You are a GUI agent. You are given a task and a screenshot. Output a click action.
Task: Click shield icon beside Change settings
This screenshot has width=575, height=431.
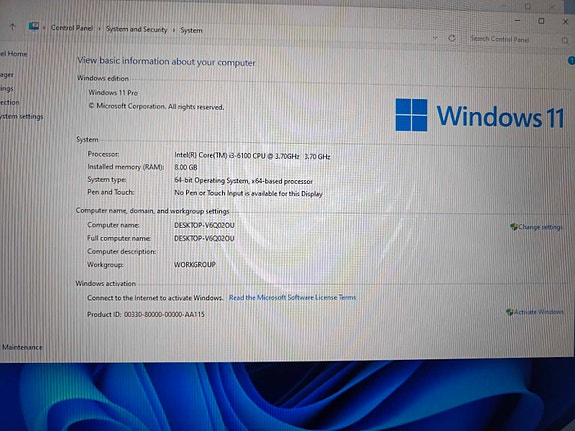[x=514, y=227]
